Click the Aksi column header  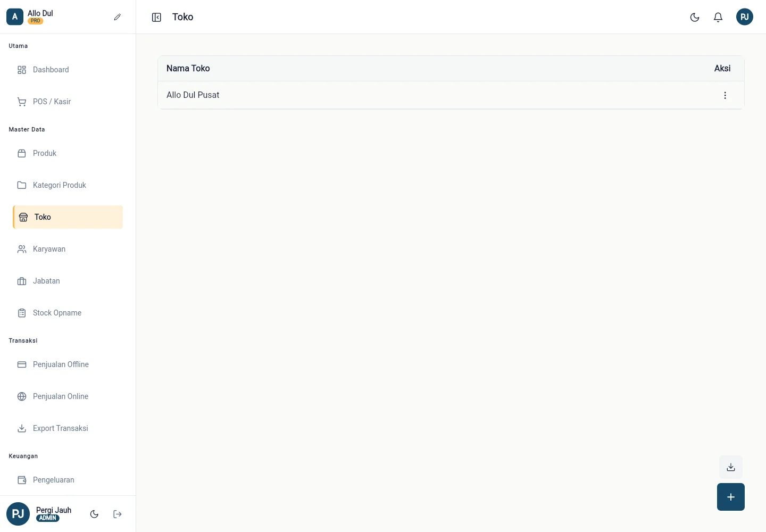coord(722,68)
